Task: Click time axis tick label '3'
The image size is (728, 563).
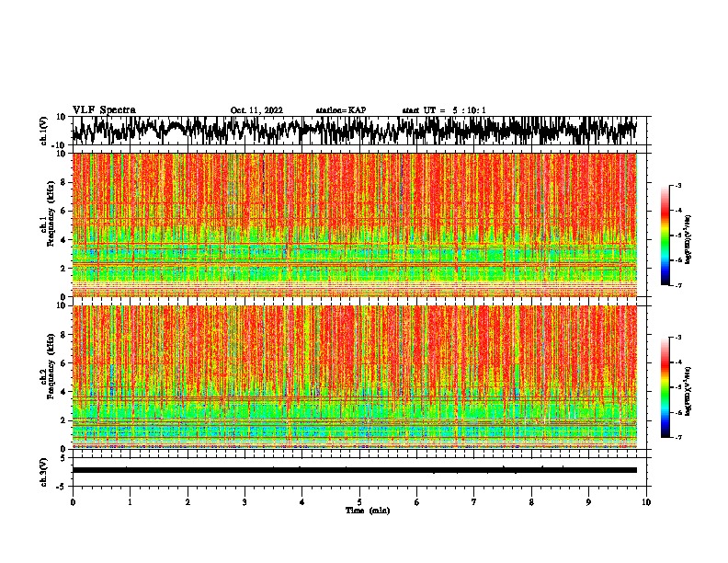Action: click(245, 502)
